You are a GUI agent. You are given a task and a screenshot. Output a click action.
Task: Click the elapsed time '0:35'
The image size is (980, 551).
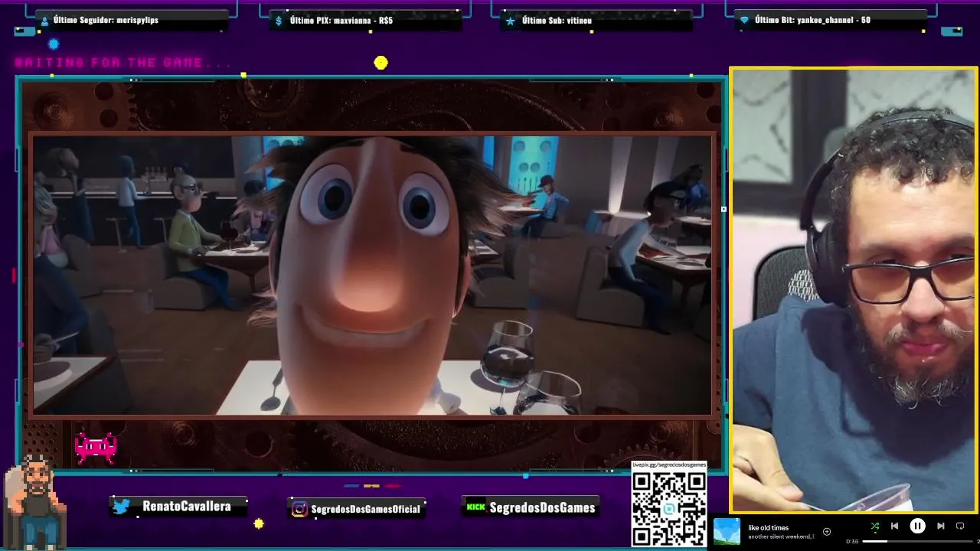point(852,542)
